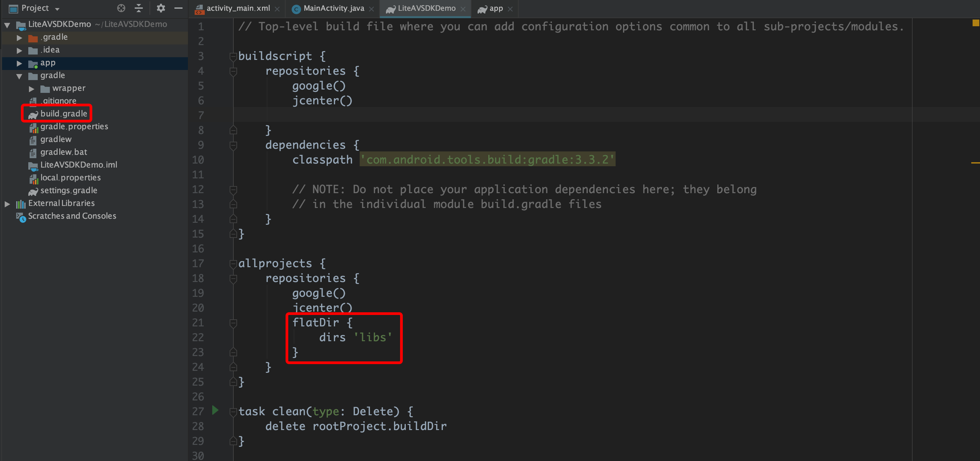The width and height of the screenshot is (980, 461).
Task: Select settings.gradle file
Action: [68, 190]
